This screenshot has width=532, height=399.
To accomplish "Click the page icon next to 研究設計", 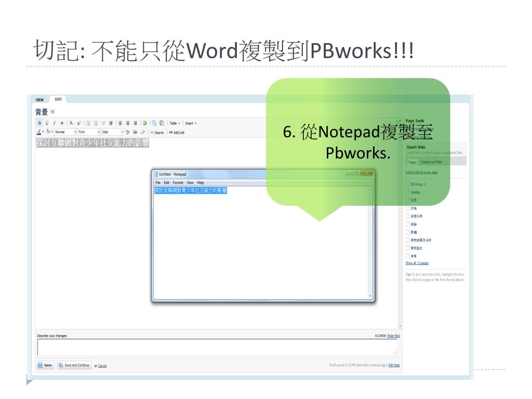I will [408, 248].
